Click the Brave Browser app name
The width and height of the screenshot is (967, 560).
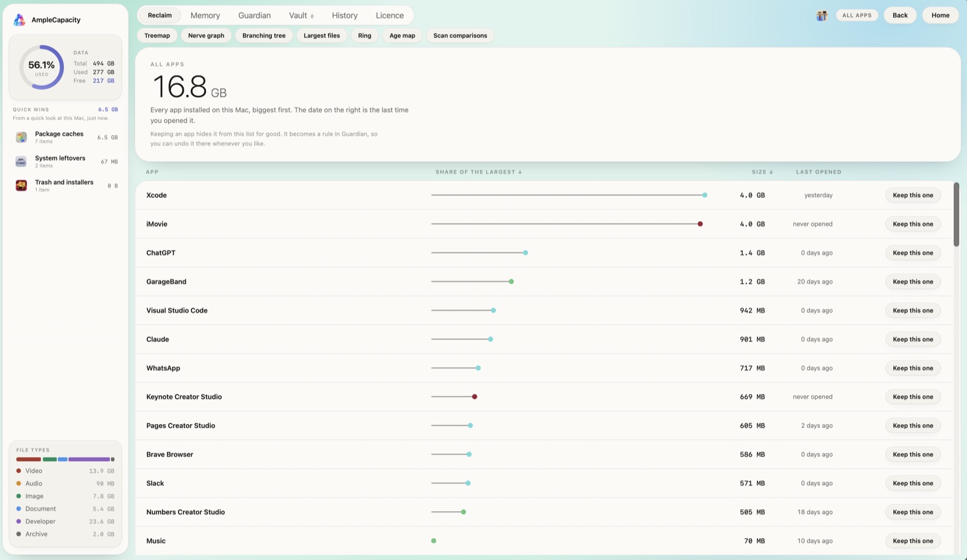tap(170, 454)
